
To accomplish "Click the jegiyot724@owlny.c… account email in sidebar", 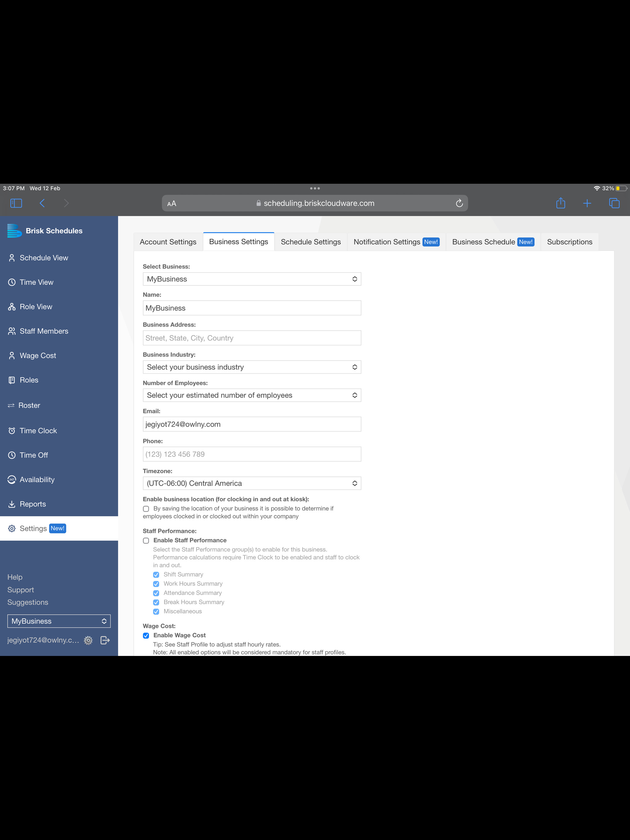I will coord(43,640).
